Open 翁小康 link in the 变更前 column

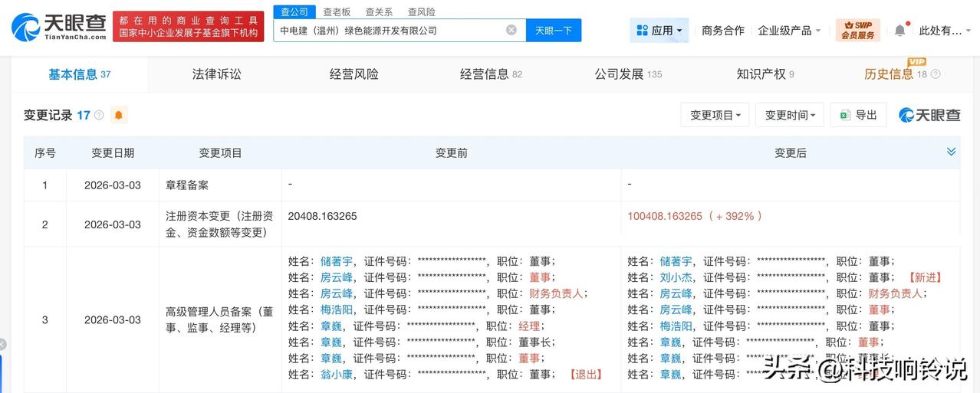337,375
